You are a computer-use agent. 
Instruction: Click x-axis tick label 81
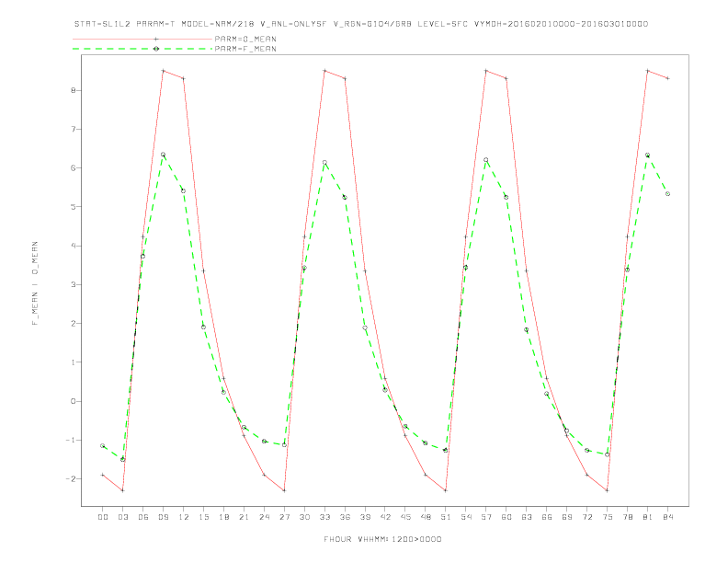click(x=648, y=517)
